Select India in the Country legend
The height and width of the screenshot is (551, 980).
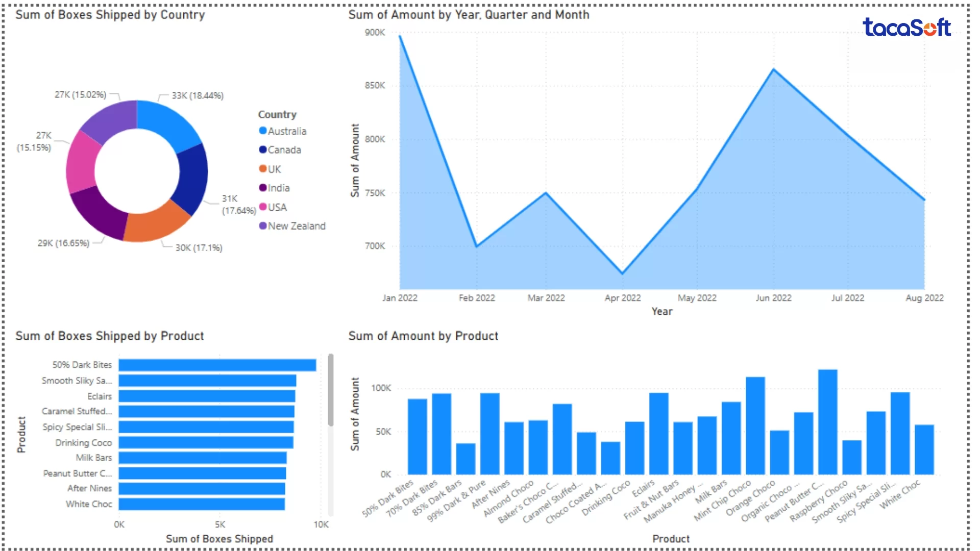point(275,188)
